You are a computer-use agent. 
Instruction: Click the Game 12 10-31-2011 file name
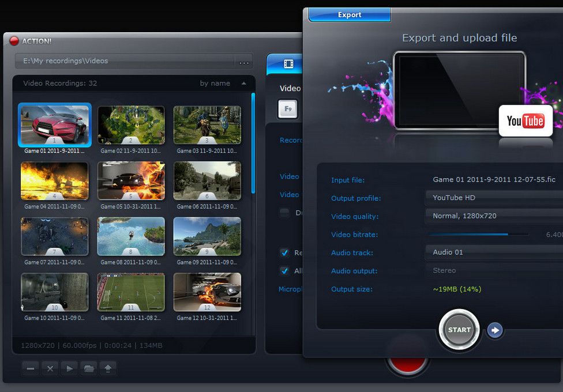coord(207,318)
